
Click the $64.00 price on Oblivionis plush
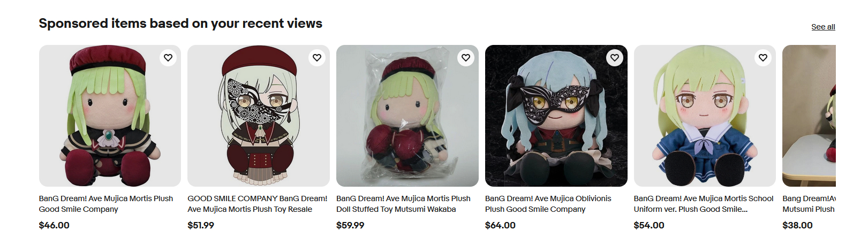[x=500, y=225]
